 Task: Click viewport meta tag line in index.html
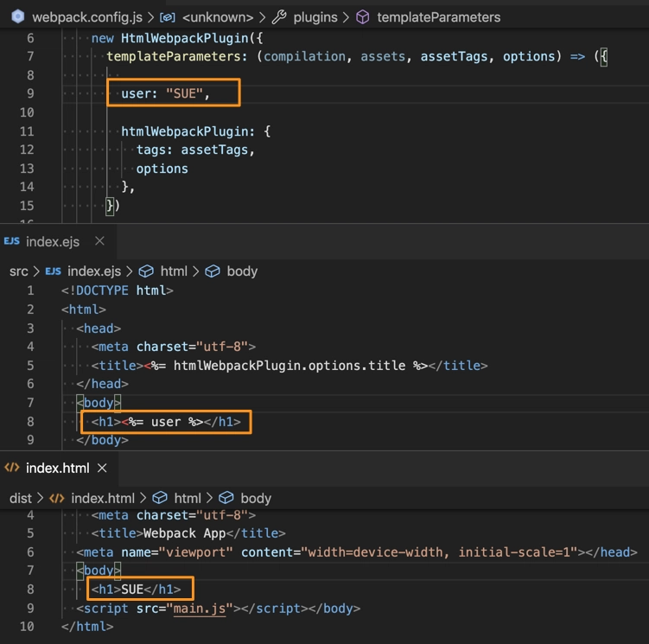[x=357, y=552]
